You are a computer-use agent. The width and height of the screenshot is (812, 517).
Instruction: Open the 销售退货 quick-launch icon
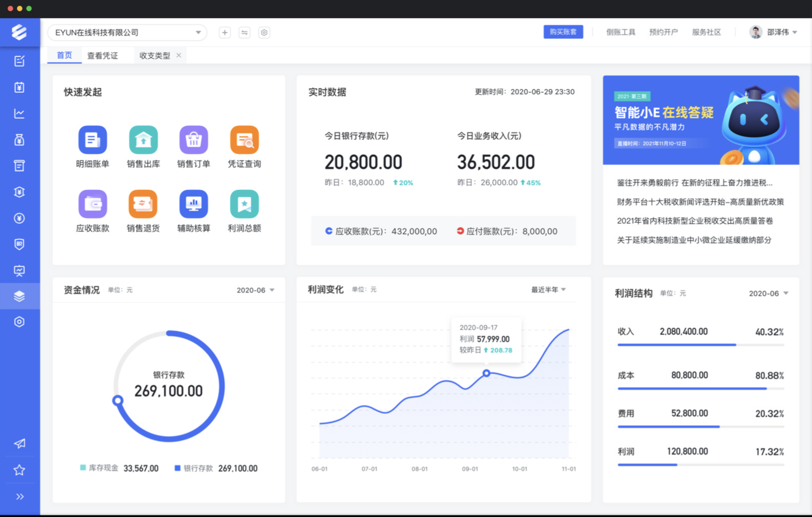pos(143,204)
